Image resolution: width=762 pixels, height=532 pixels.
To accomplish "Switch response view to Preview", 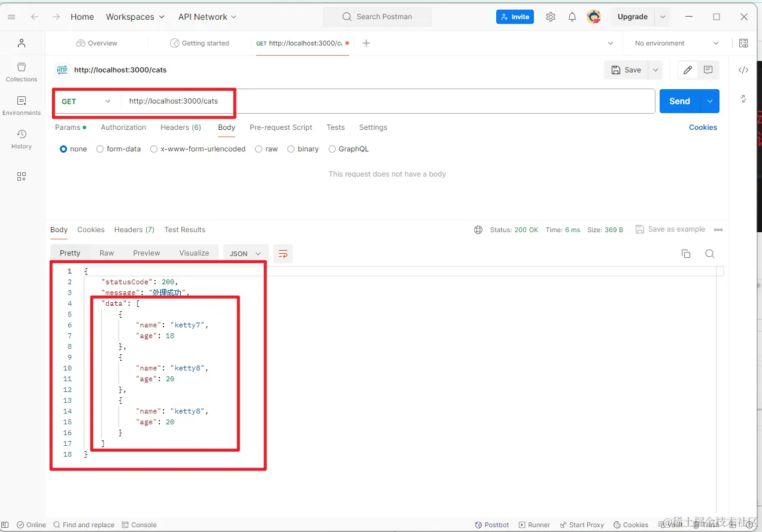I will (x=147, y=253).
